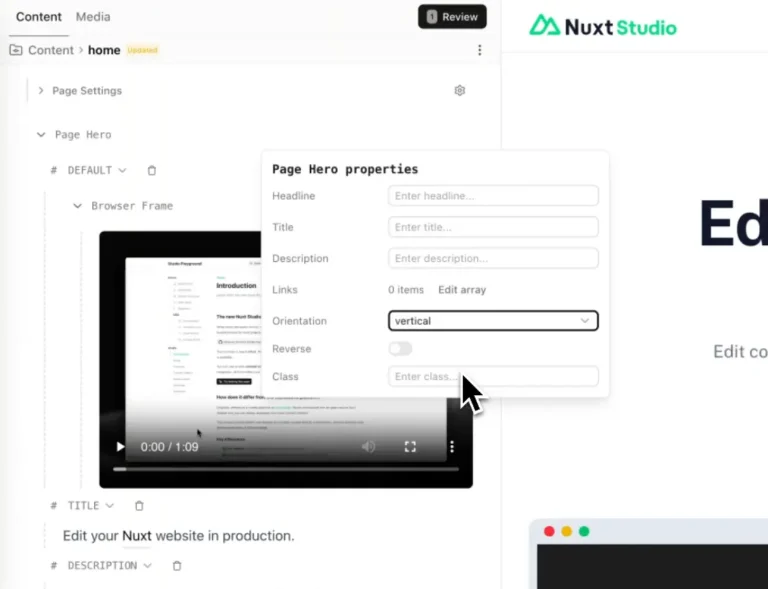Click the green window dot in preview frame
The width and height of the screenshot is (768, 589).
click(584, 531)
